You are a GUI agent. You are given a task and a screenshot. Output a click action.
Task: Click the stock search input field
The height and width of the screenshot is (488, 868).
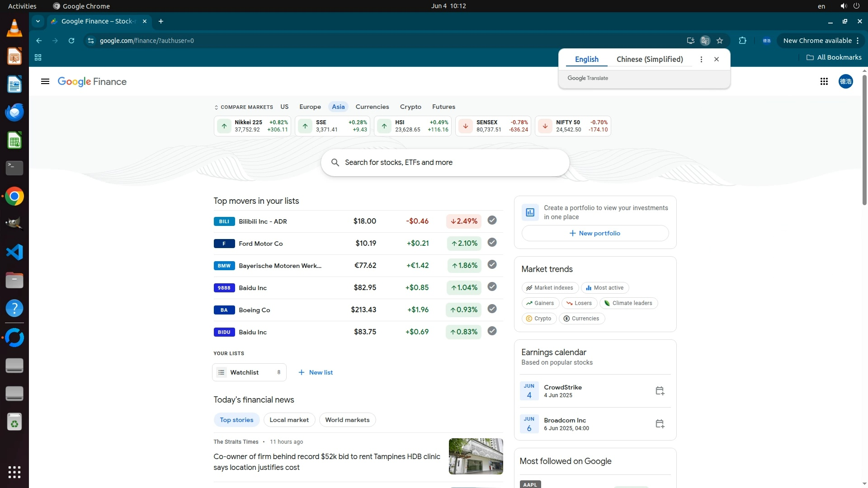click(445, 163)
